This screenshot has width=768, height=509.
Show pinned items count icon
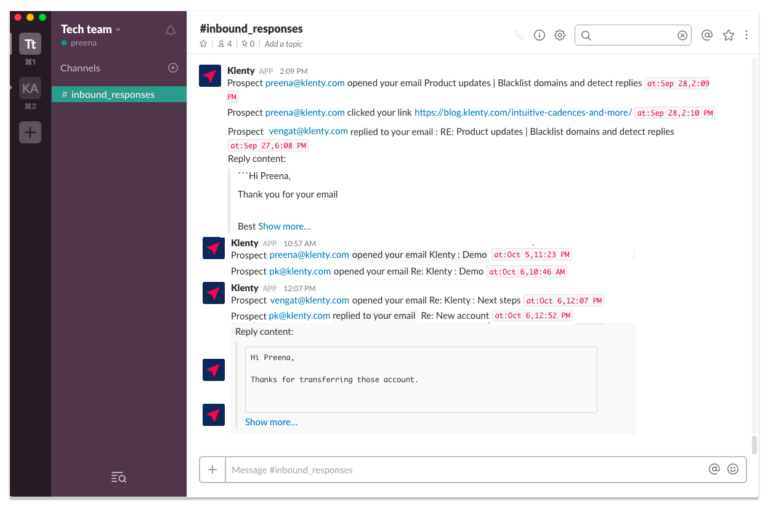pyautogui.click(x=248, y=44)
